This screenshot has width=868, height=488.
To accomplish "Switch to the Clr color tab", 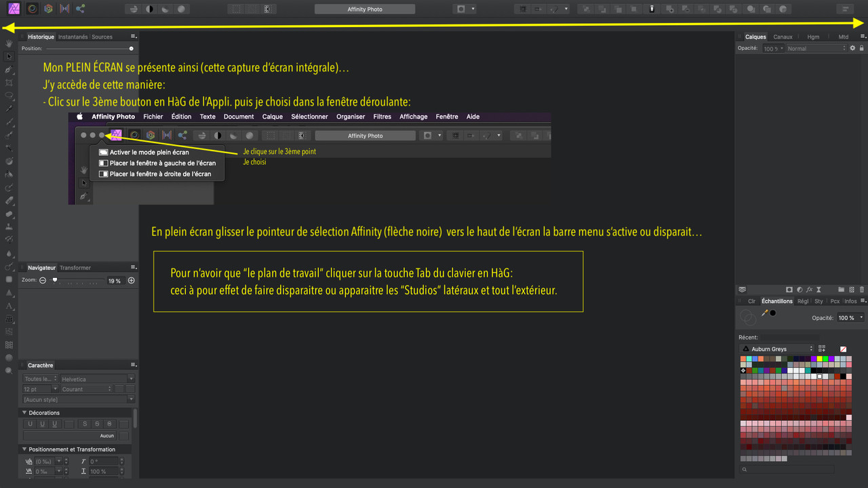I will (752, 301).
